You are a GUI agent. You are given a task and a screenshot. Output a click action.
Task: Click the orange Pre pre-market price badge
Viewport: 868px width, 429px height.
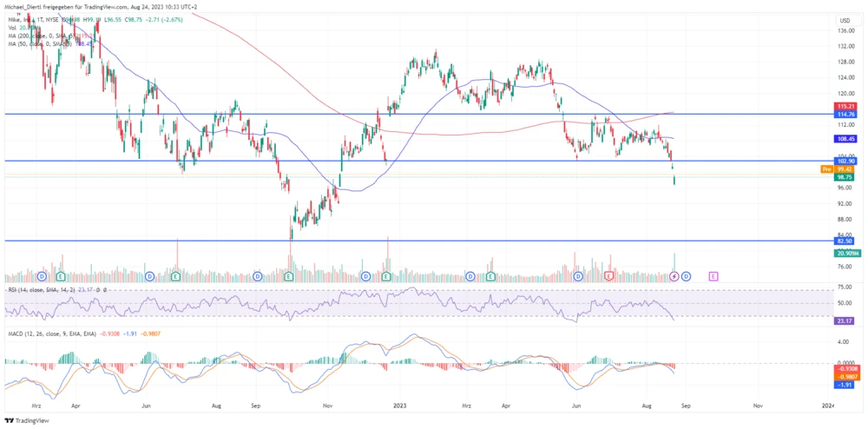tap(826, 168)
